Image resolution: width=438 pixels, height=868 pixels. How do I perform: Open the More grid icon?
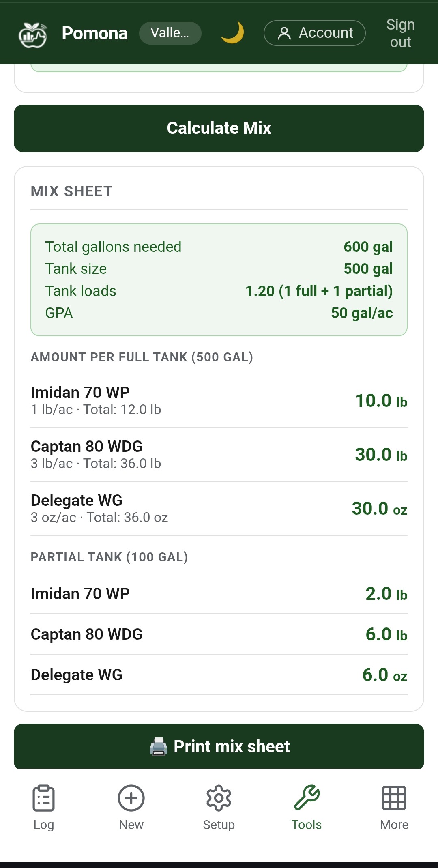pos(394,798)
